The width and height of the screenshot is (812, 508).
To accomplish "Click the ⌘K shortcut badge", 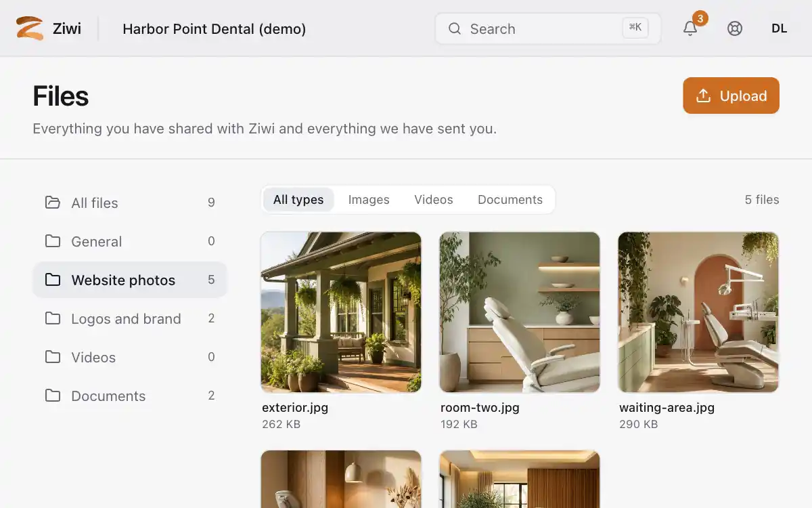I will (635, 28).
